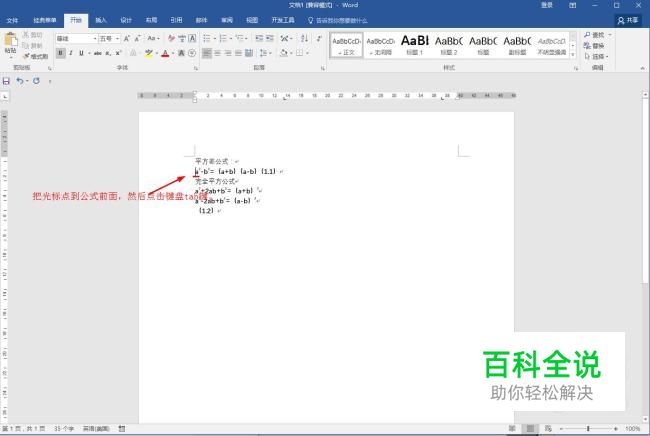Apply the numbered list icon
The height and width of the screenshot is (436, 650).
(x=223, y=39)
